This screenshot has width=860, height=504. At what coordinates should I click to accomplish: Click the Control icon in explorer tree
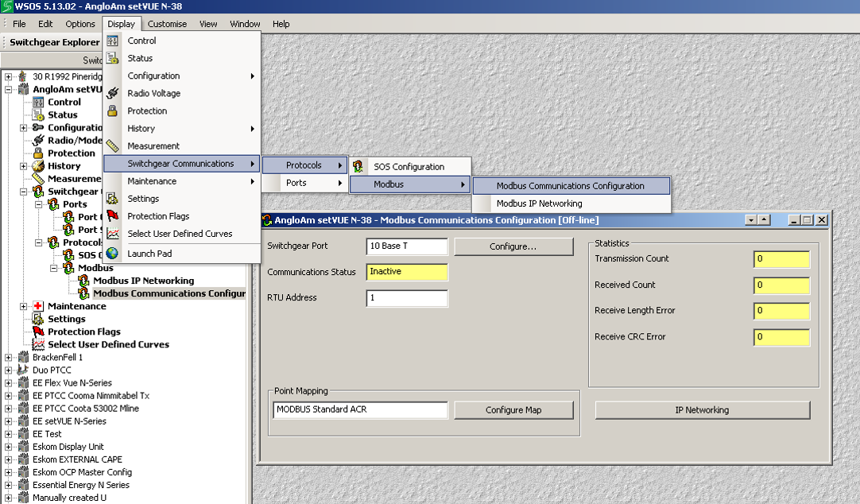pos(38,102)
